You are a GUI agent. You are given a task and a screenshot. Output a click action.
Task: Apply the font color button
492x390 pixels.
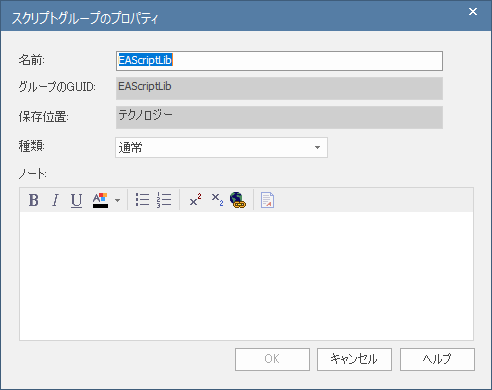[x=100, y=200]
